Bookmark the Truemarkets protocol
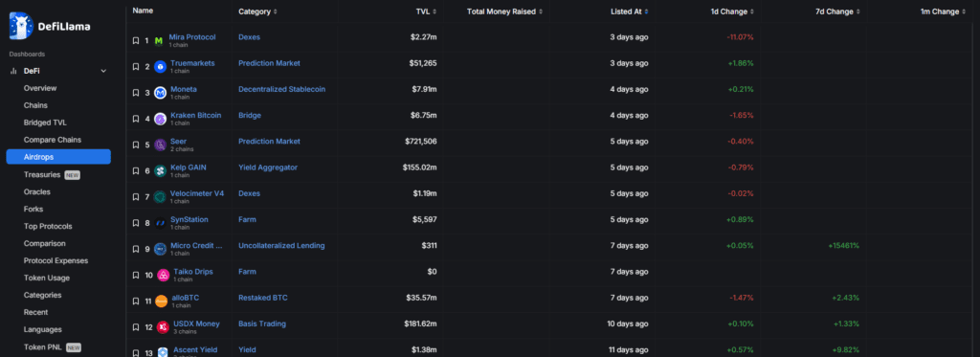 136,67
